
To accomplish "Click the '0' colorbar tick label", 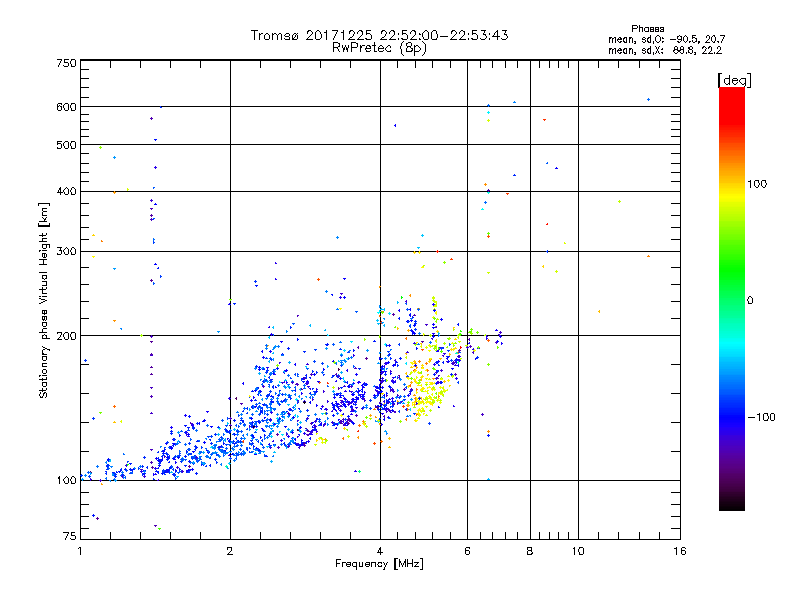I will (750, 301).
